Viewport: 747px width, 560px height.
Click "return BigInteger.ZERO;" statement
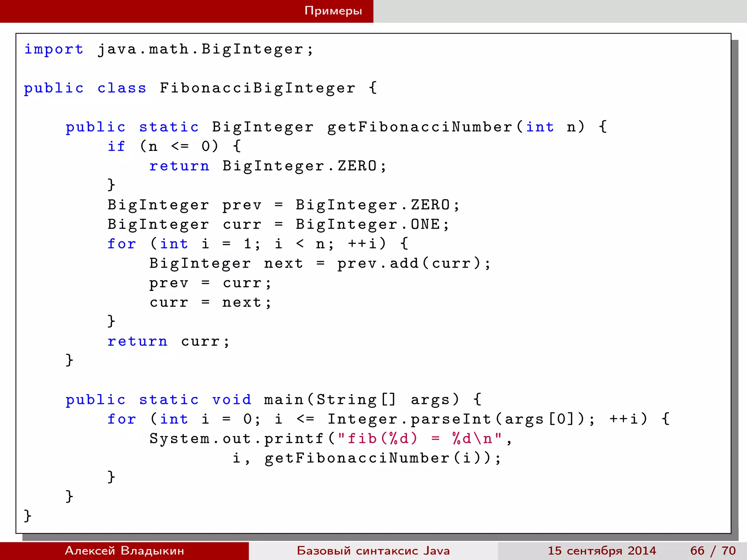point(268,166)
